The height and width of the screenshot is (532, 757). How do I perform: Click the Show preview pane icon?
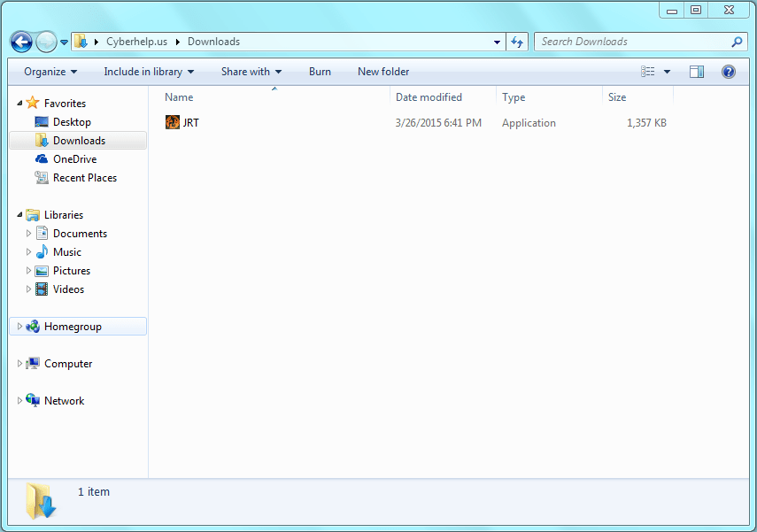[x=696, y=72]
